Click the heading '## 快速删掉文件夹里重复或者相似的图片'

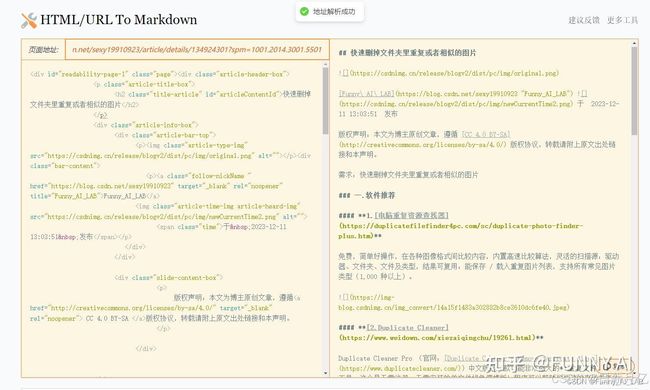coord(407,53)
